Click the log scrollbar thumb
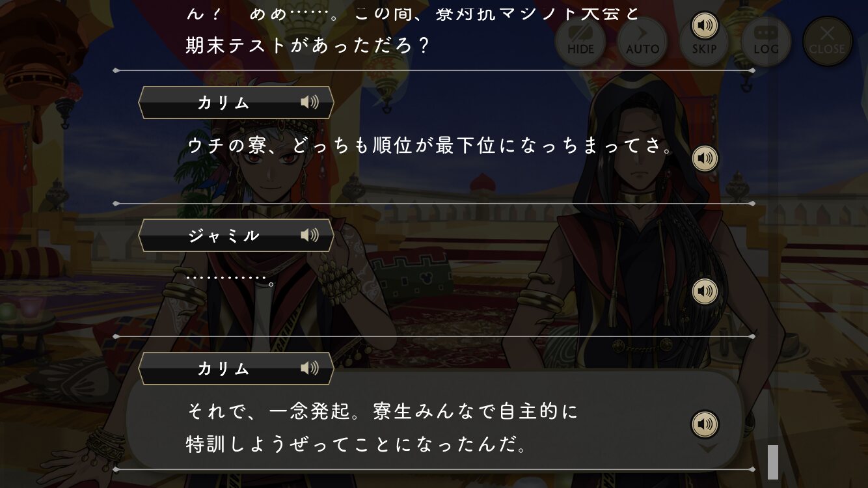868x488 pixels. coord(772,461)
